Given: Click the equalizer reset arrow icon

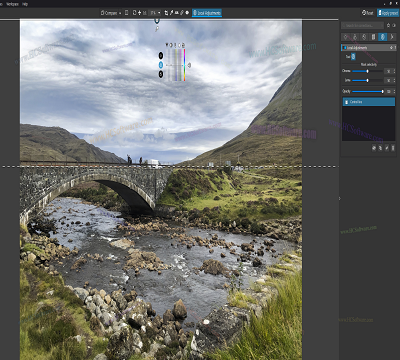Looking at the screenshot, I should click(x=189, y=65).
